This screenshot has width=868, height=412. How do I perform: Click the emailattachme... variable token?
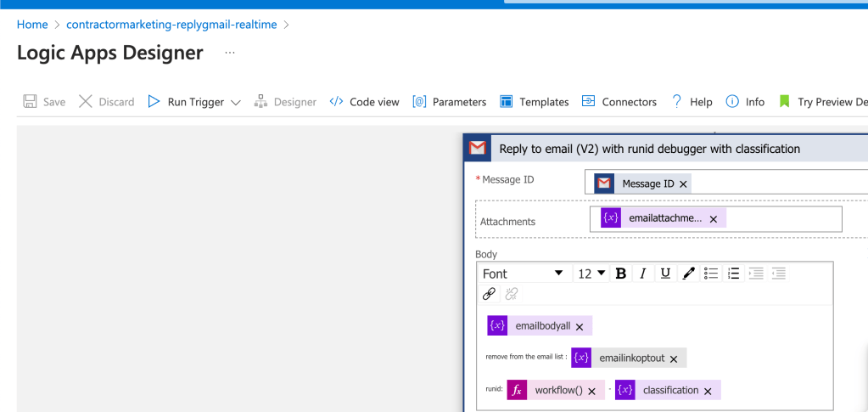click(664, 218)
